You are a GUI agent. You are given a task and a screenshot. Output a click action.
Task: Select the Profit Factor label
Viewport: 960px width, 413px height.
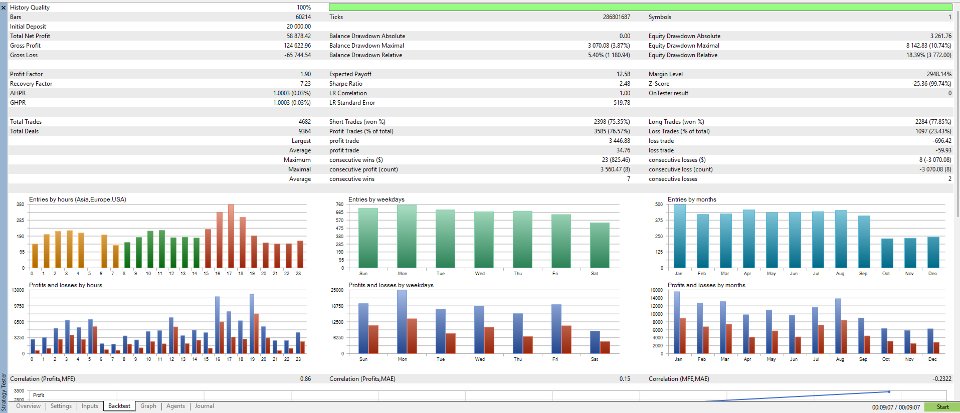[x=26, y=74]
